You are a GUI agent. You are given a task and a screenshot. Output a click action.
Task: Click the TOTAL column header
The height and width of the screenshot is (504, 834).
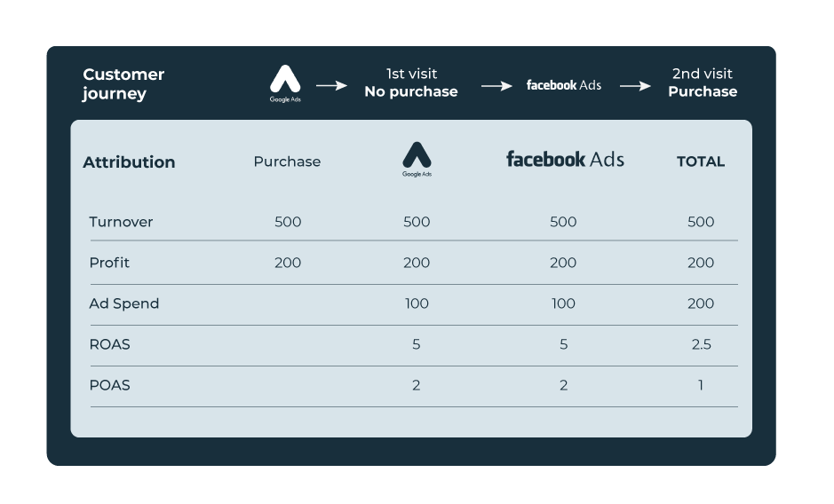pos(701,161)
